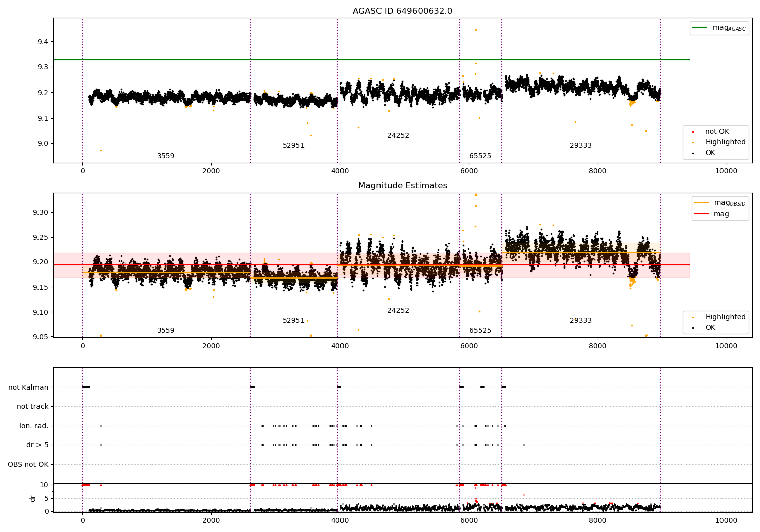Click the '9.0' y-axis tick in the top plot
760x532 pixels.
point(43,144)
